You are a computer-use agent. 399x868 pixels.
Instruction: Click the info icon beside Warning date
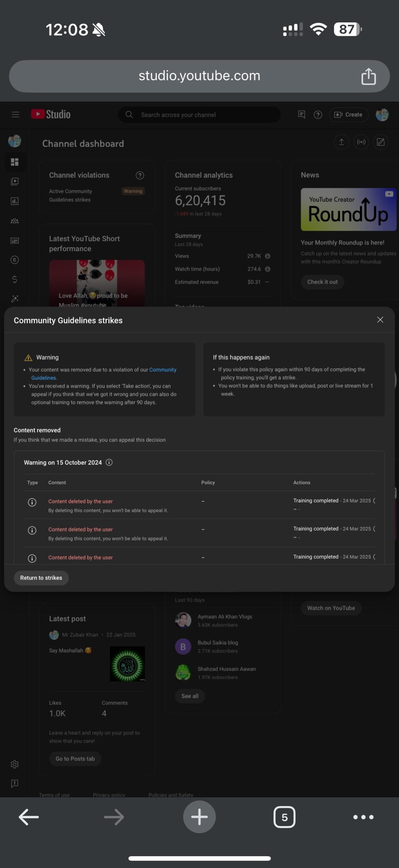coord(109,462)
